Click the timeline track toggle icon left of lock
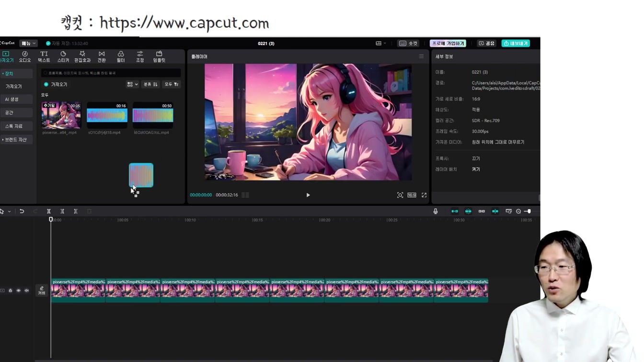The image size is (644, 362). click(2, 291)
